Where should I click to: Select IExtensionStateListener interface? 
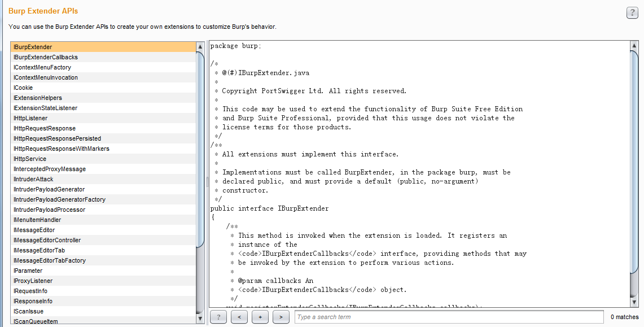coord(103,108)
